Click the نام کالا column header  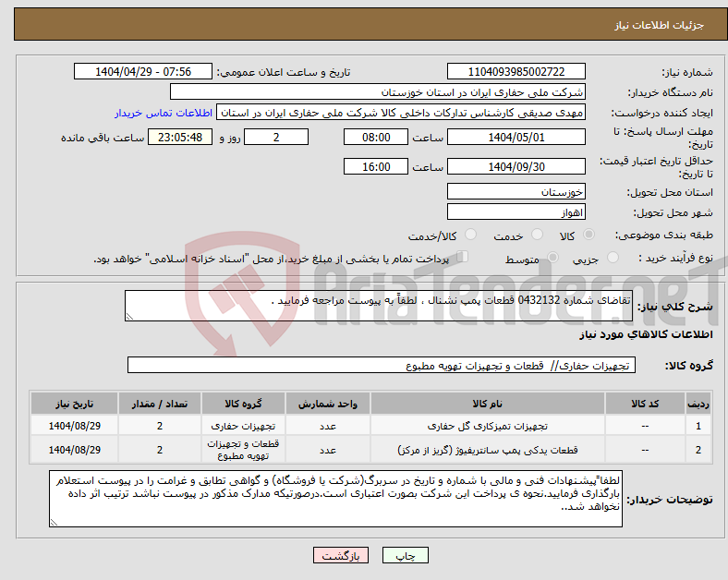488,404
